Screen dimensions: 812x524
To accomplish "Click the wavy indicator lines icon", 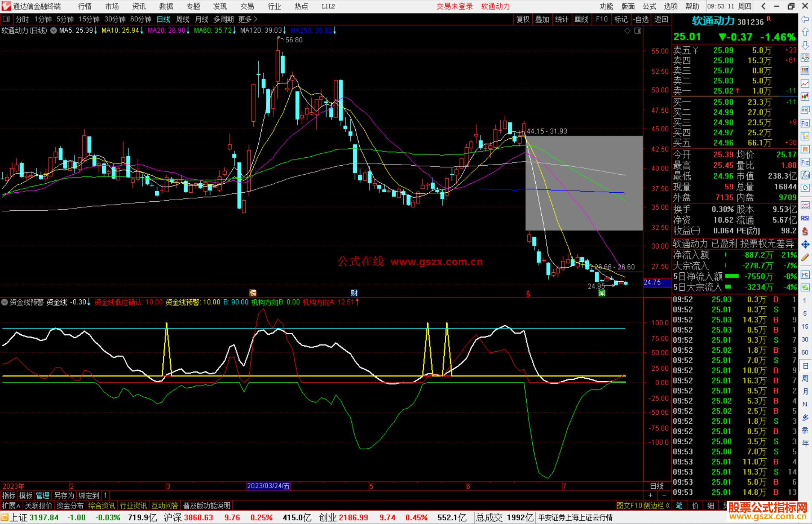I will (805, 205).
